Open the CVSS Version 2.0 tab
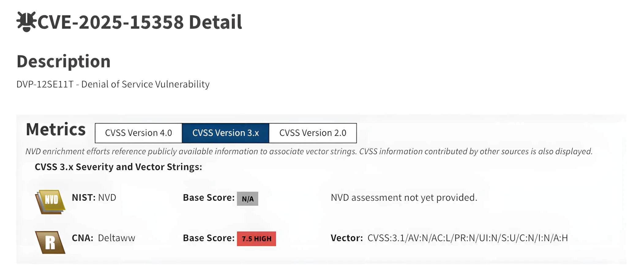The image size is (644, 278). coord(313,133)
